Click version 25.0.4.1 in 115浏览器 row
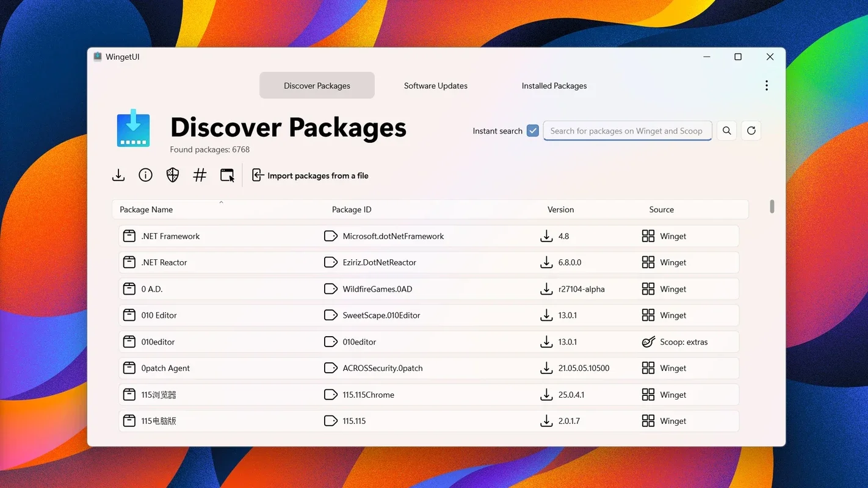This screenshot has width=868, height=488. 571,395
